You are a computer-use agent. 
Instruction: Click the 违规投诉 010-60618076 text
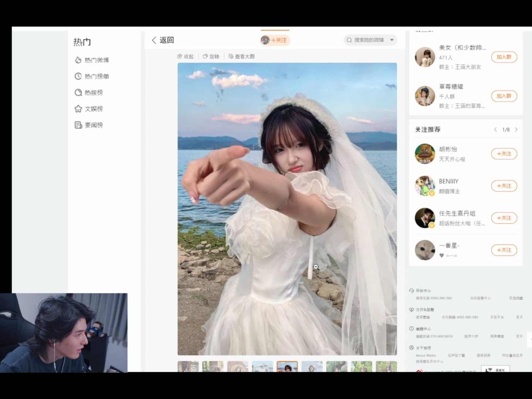[434, 337]
